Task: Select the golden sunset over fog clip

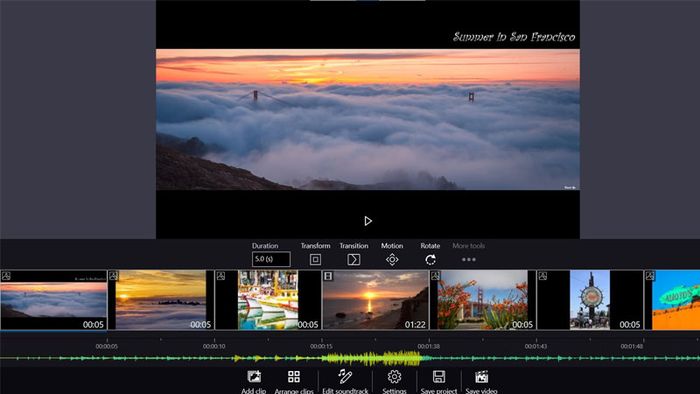Action: point(161,300)
